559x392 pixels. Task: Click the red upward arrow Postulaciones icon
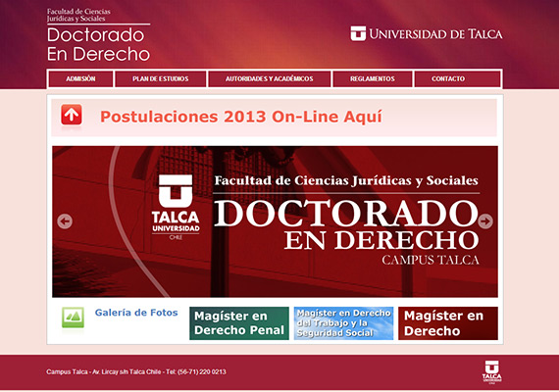72,115
